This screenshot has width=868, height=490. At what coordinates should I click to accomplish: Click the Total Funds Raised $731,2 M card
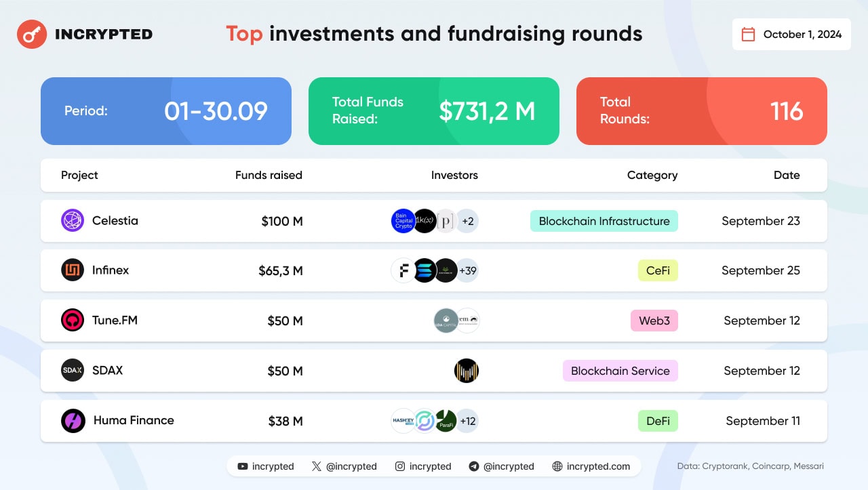pos(434,111)
